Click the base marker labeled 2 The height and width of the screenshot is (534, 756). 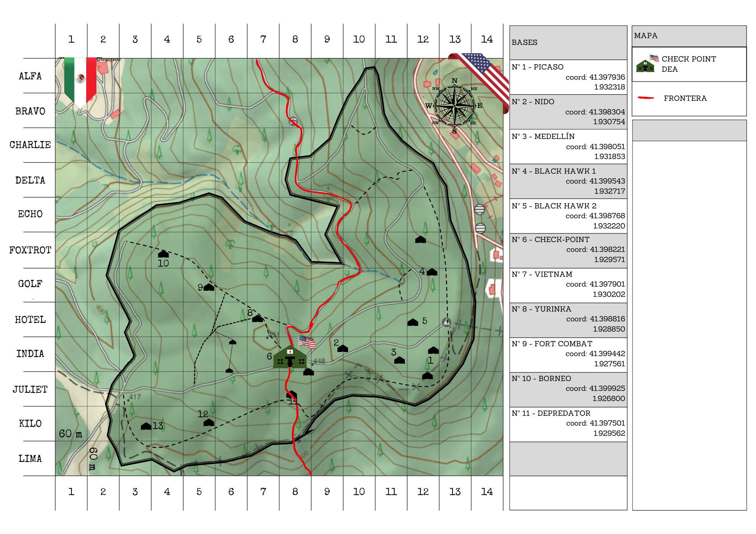(342, 348)
